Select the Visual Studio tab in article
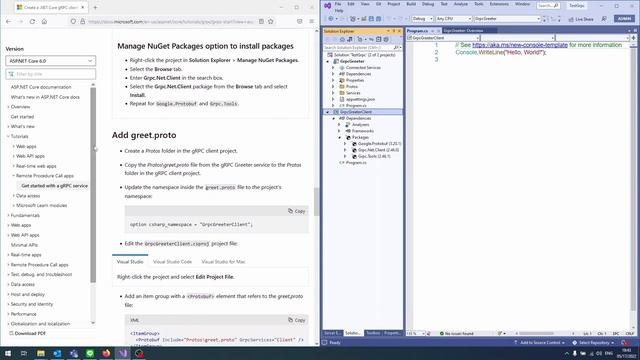 click(130, 262)
